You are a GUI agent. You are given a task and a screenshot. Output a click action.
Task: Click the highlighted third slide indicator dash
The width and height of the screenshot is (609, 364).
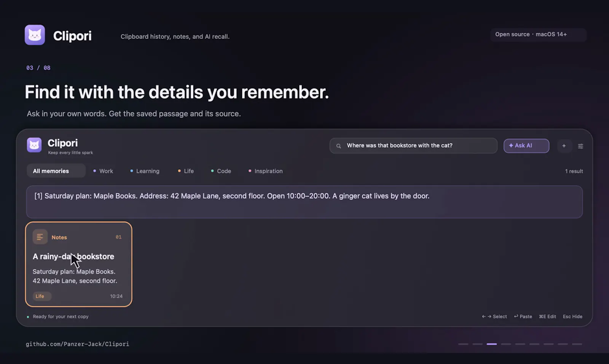point(492,344)
